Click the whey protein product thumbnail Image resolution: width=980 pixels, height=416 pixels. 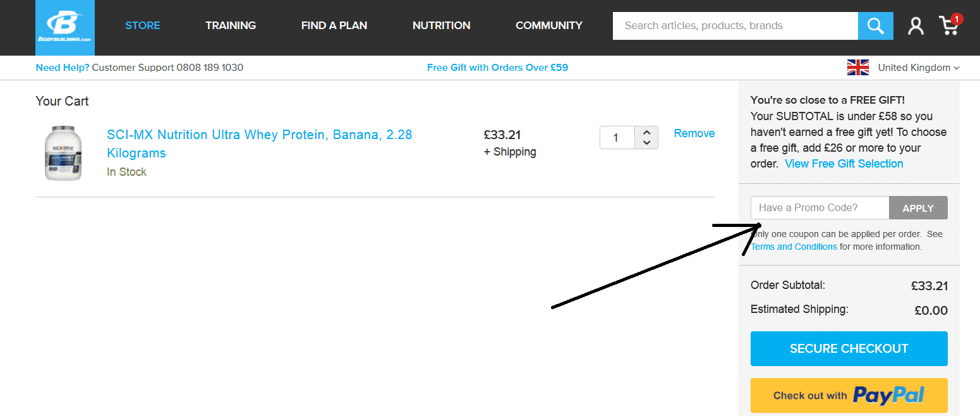tap(63, 153)
